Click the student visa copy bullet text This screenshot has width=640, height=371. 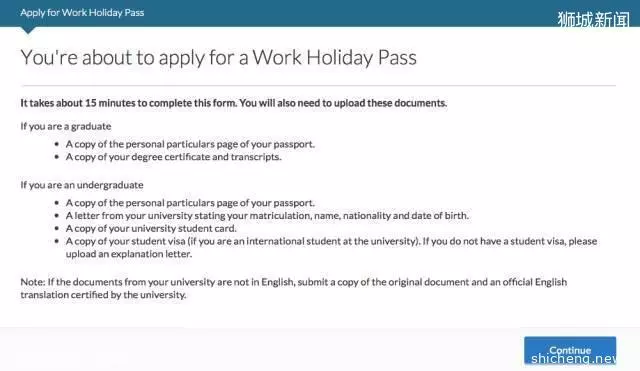(331, 241)
